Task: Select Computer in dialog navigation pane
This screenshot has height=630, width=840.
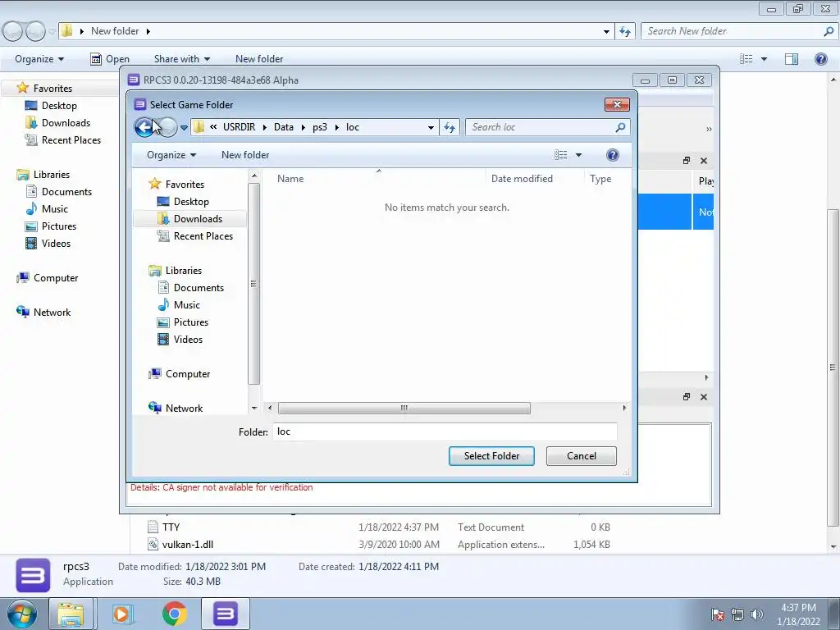Action: pyautogui.click(x=188, y=374)
